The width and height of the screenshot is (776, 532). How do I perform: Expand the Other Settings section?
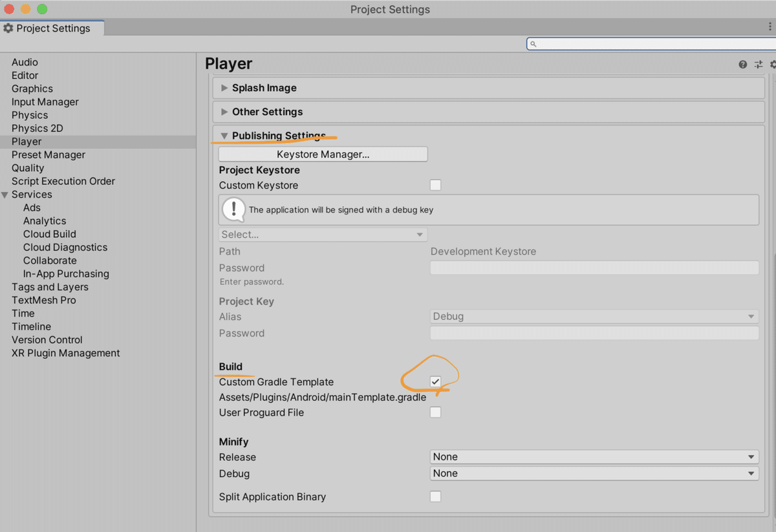pos(224,111)
